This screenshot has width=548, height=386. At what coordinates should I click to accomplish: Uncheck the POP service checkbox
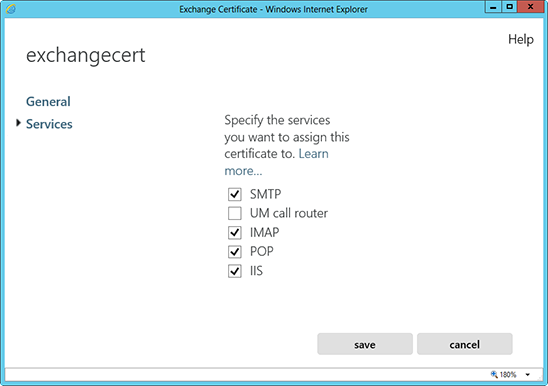pos(235,252)
